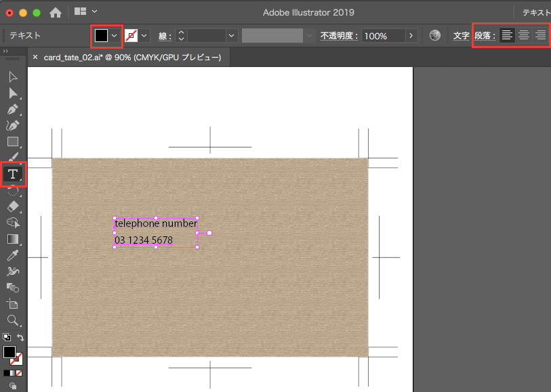Open the 文字 character panel link
551x392 pixels.
461,35
